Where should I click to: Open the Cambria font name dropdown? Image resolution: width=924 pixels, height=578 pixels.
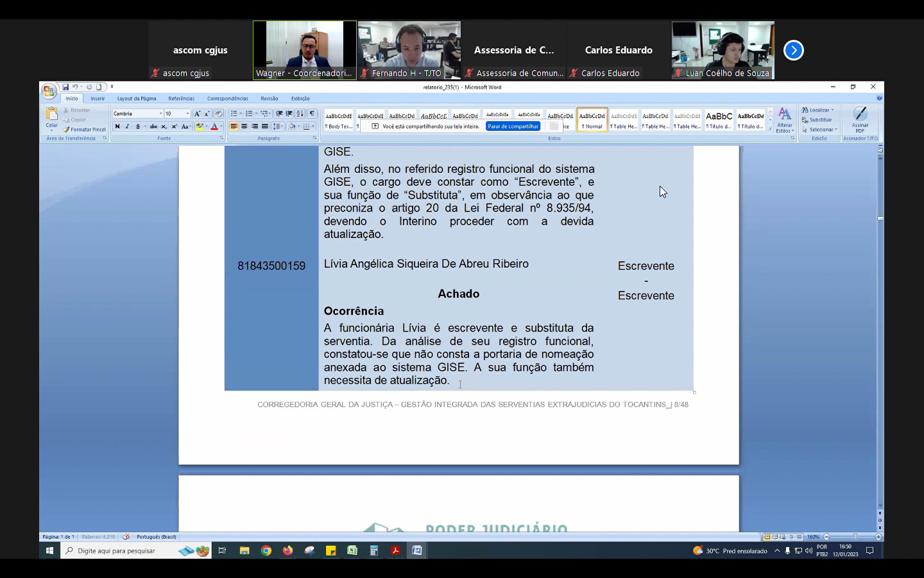[160, 114]
